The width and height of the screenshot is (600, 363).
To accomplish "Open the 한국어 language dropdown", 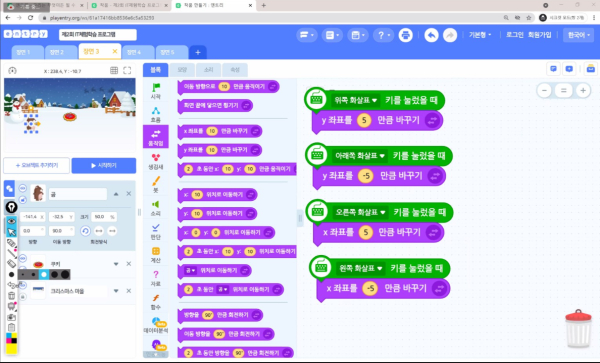I will point(578,35).
